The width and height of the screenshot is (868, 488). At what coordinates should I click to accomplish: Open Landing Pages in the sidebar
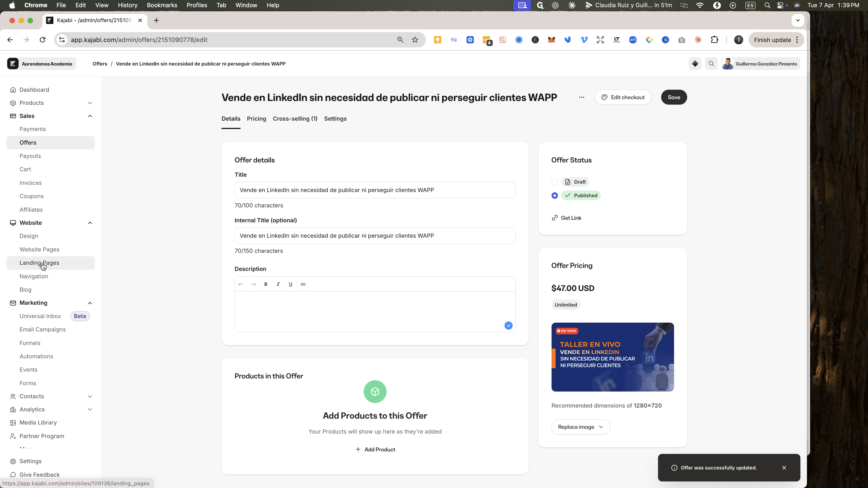[x=51, y=263]
